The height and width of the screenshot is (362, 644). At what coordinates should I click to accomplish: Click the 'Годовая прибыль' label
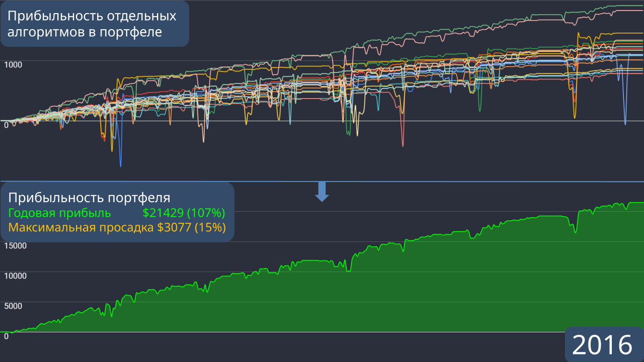60,213
